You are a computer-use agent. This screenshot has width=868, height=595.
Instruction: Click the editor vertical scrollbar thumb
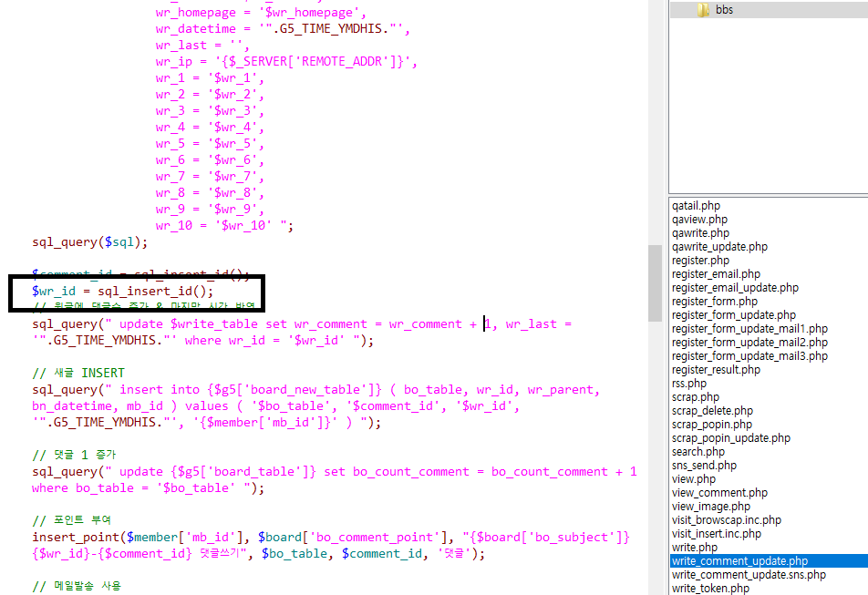655,282
